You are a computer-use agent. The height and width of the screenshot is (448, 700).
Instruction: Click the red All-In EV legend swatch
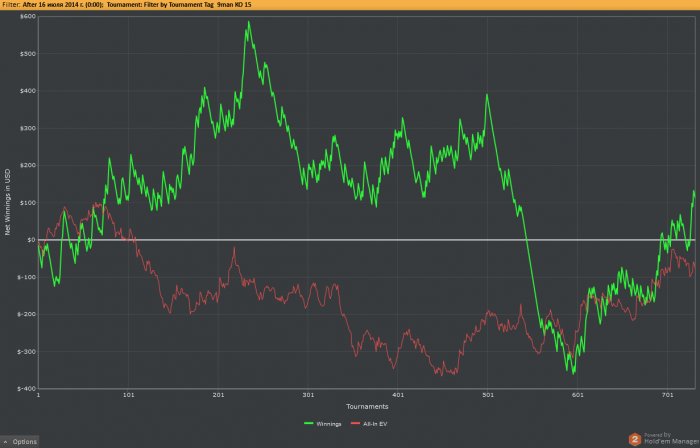tap(355, 423)
